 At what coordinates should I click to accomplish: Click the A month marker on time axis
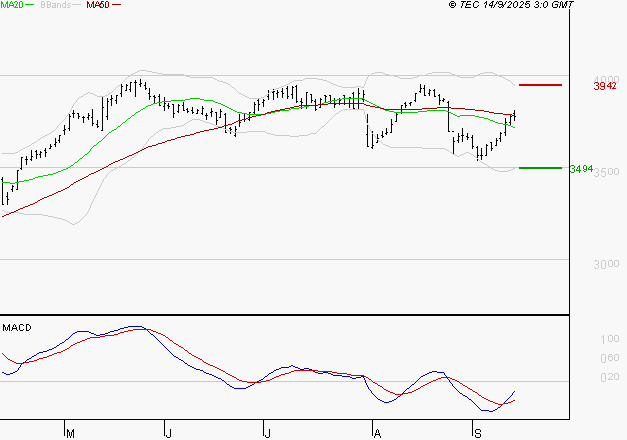[x=376, y=432]
